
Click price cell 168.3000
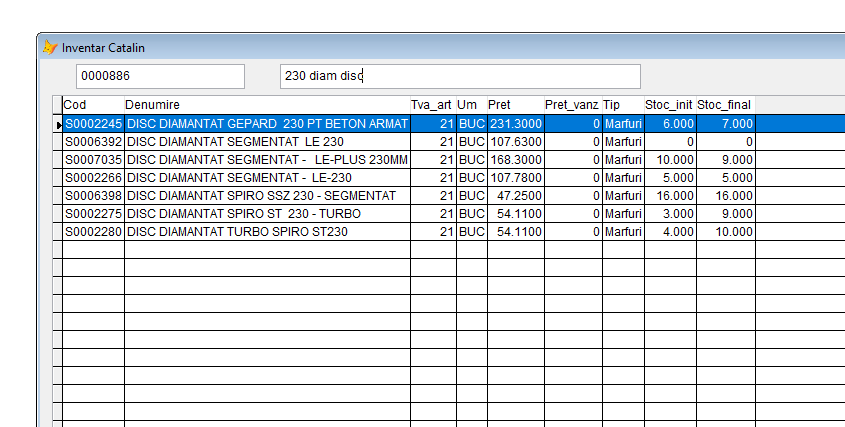[x=516, y=160]
